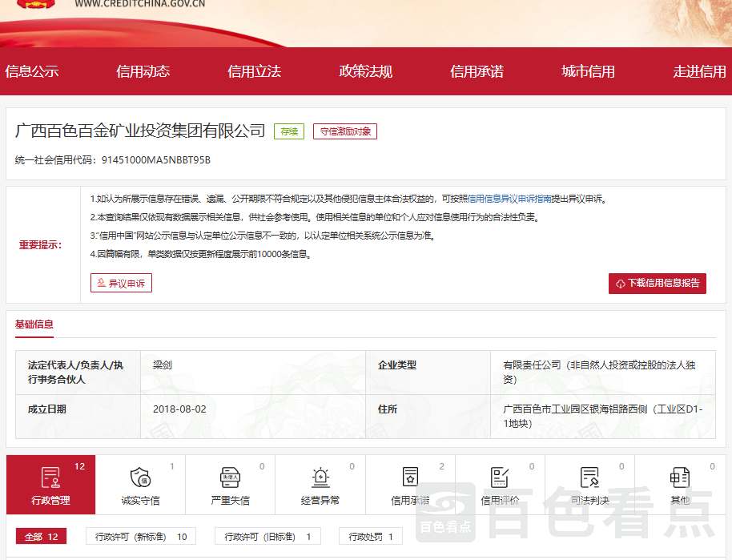
Task: Filter by 全部 12 records
Action: point(41,537)
